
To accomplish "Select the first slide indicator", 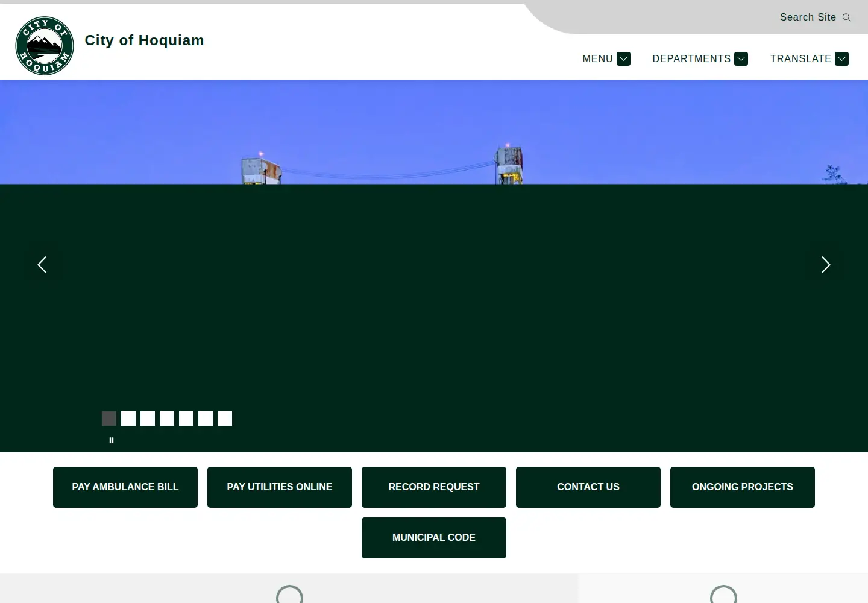I will [109, 418].
